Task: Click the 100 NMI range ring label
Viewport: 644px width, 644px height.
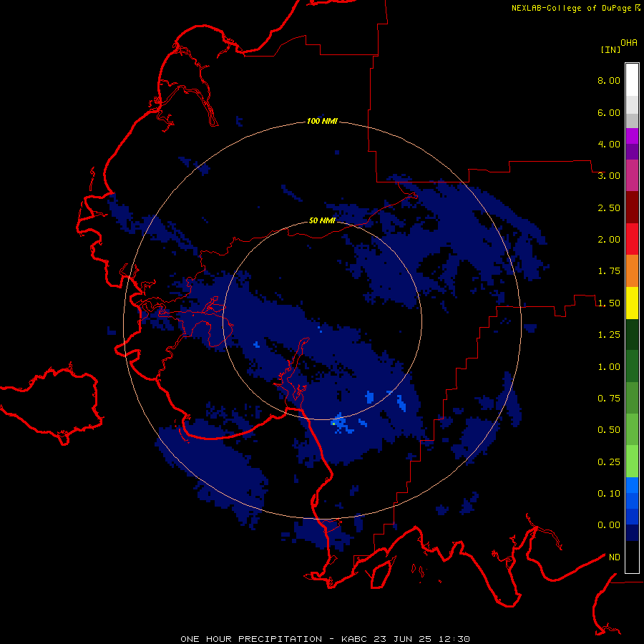Action: pos(322,121)
